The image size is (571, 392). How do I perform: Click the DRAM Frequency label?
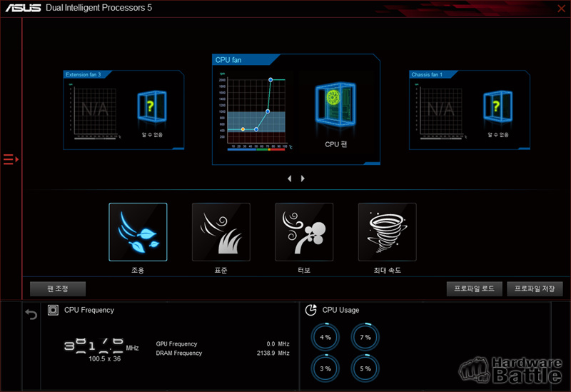click(x=179, y=353)
